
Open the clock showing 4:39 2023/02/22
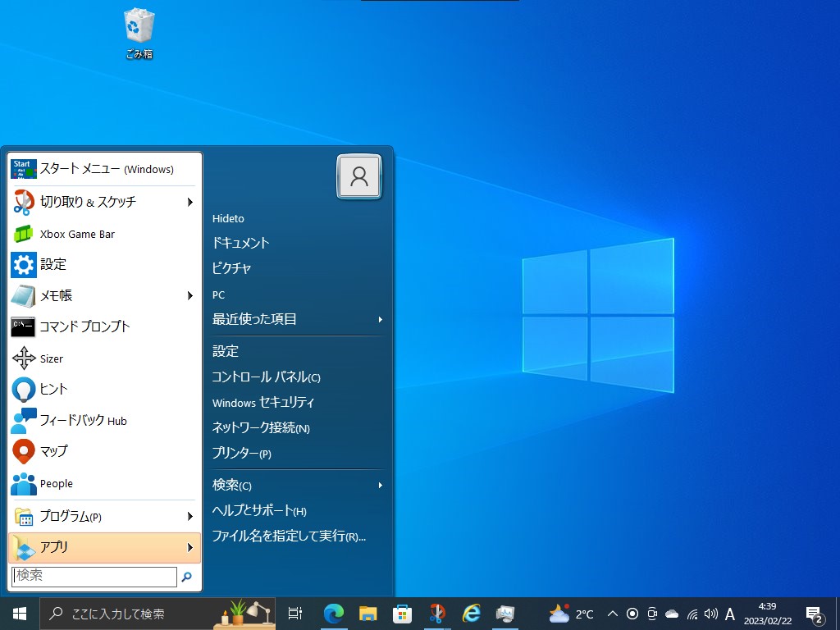(x=768, y=614)
